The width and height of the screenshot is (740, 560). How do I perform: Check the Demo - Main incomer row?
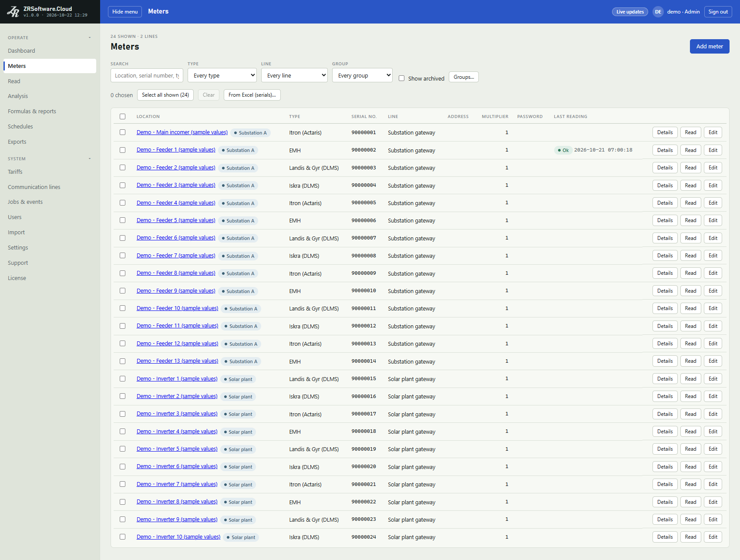click(122, 132)
